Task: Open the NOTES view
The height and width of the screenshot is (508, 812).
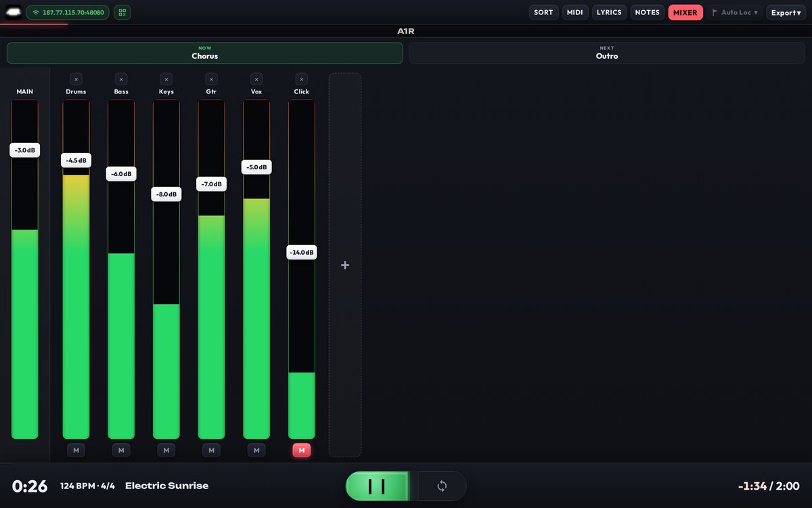Action: click(x=648, y=12)
